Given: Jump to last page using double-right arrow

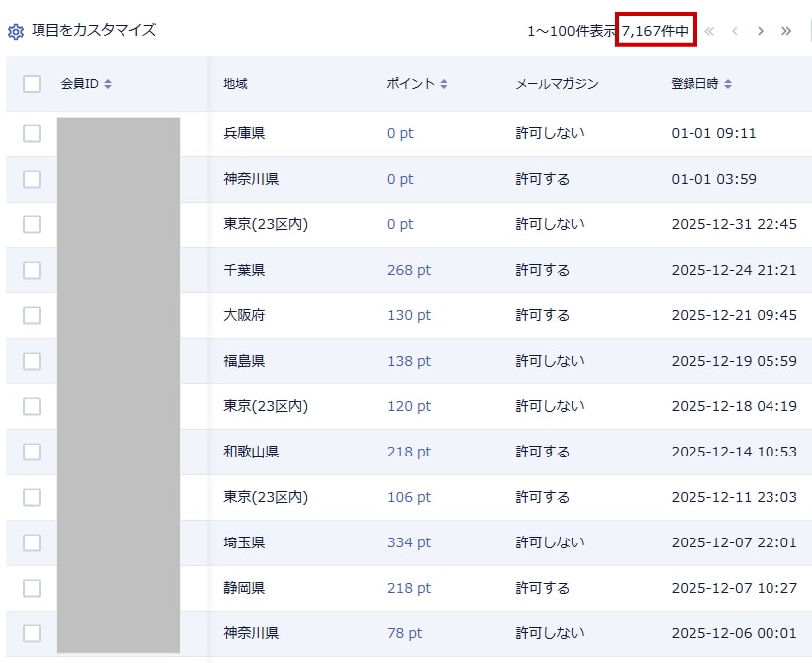Looking at the screenshot, I should pos(786,31).
